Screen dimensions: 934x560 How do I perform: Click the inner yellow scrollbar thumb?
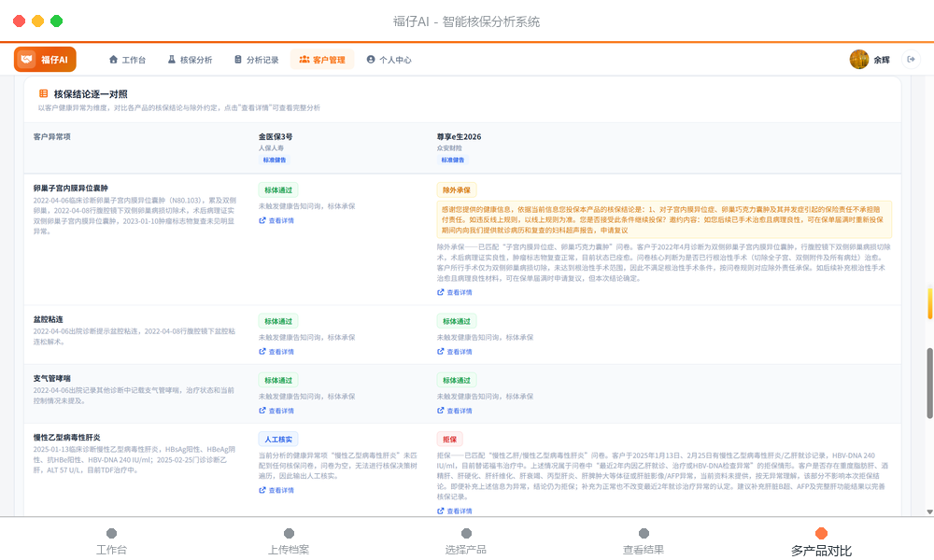point(930,303)
